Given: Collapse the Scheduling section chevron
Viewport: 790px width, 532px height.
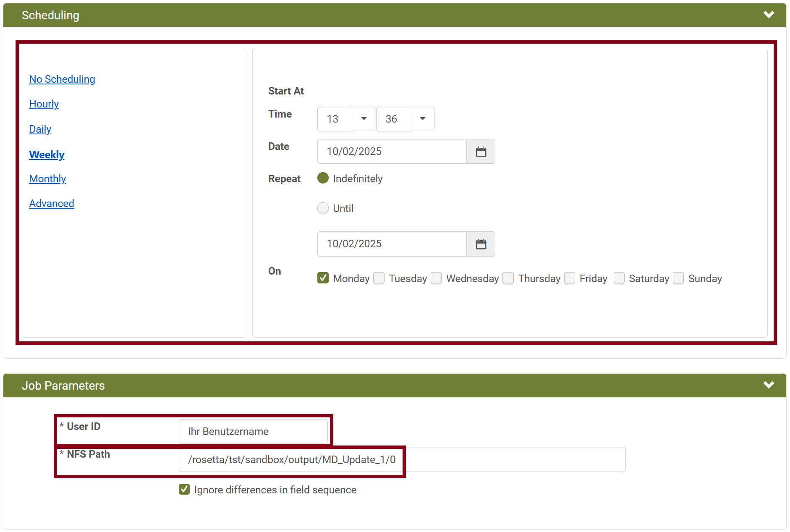Looking at the screenshot, I should coord(768,15).
